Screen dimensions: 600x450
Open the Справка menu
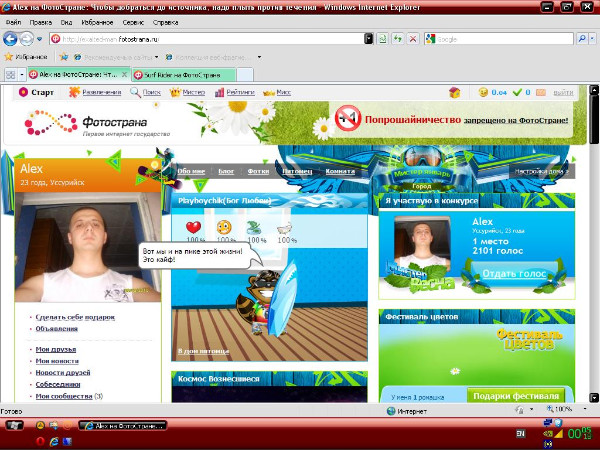[x=165, y=23]
